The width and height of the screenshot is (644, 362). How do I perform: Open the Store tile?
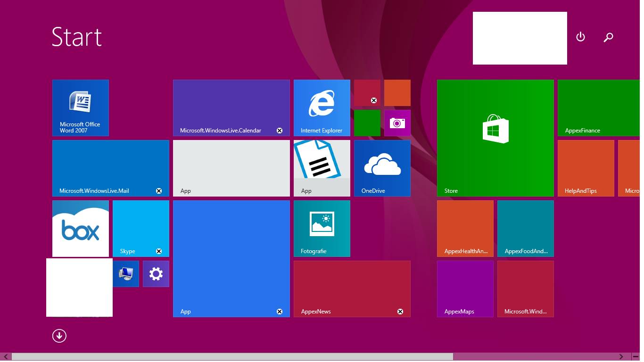[x=495, y=138]
